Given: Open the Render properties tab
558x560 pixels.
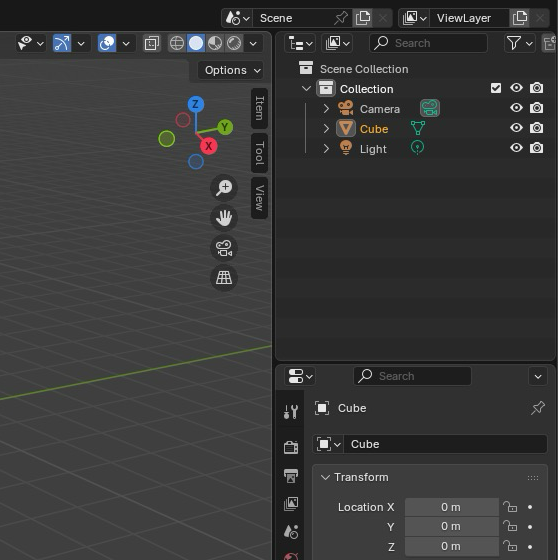Looking at the screenshot, I should [x=291, y=447].
